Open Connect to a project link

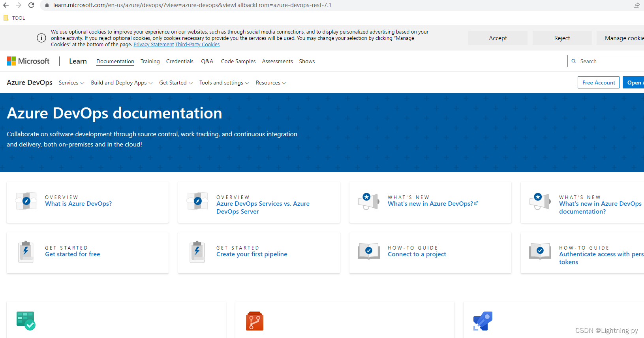[417, 254]
